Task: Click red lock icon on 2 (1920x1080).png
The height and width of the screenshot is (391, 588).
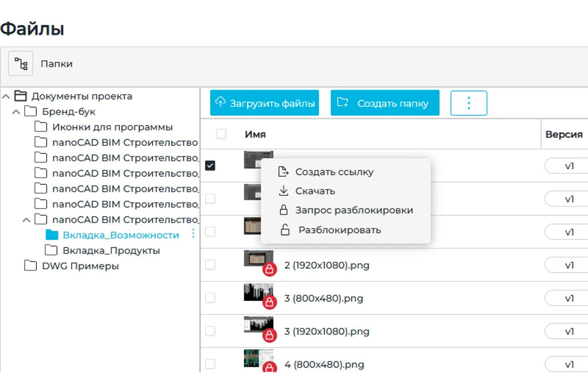Action: point(269,269)
